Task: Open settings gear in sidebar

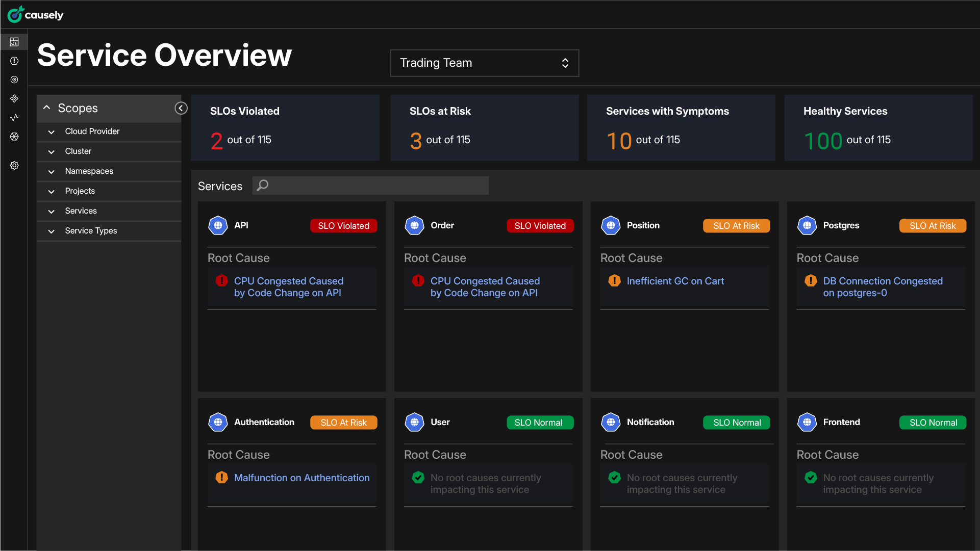Action: coord(14,165)
